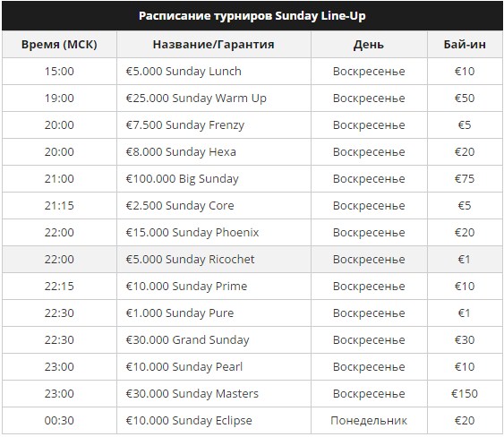This screenshot has width=504, height=437.
Task: Click the €1.000 Sunday Pure tournament
Action: (180, 313)
